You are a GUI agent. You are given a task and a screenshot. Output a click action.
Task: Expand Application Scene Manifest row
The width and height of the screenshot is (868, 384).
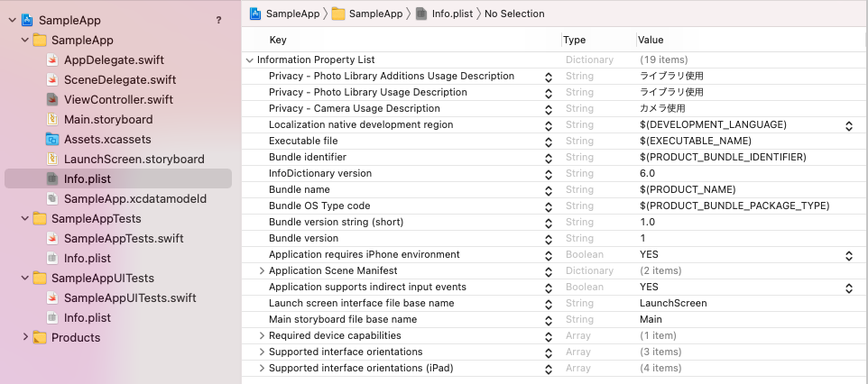[x=262, y=270]
